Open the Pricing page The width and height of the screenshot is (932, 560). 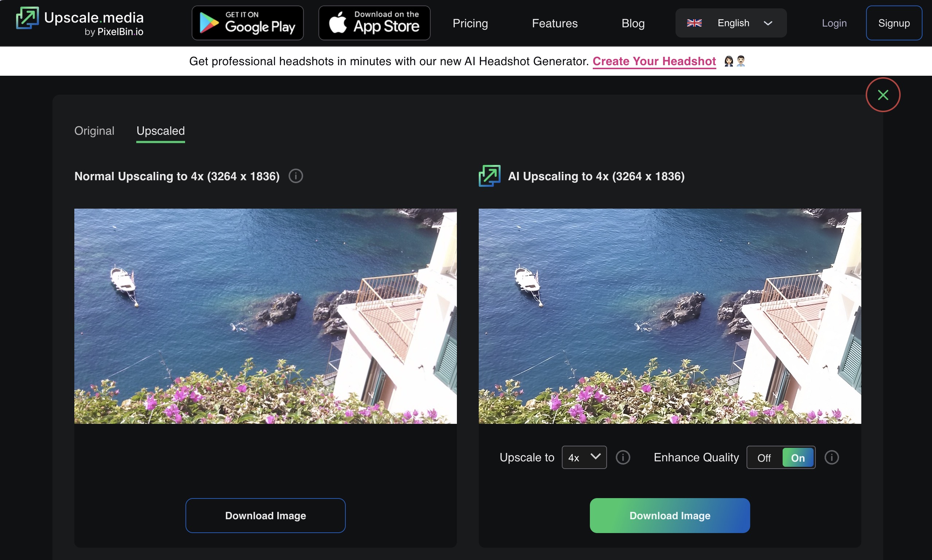470,23
